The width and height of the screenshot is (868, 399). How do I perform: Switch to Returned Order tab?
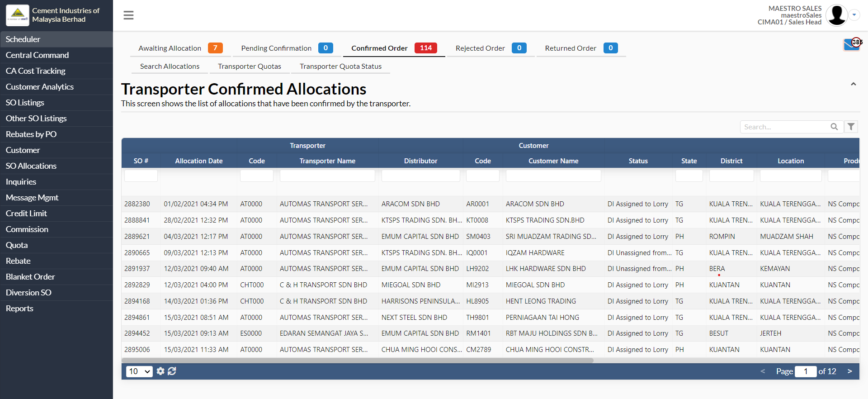[x=581, y=48]
